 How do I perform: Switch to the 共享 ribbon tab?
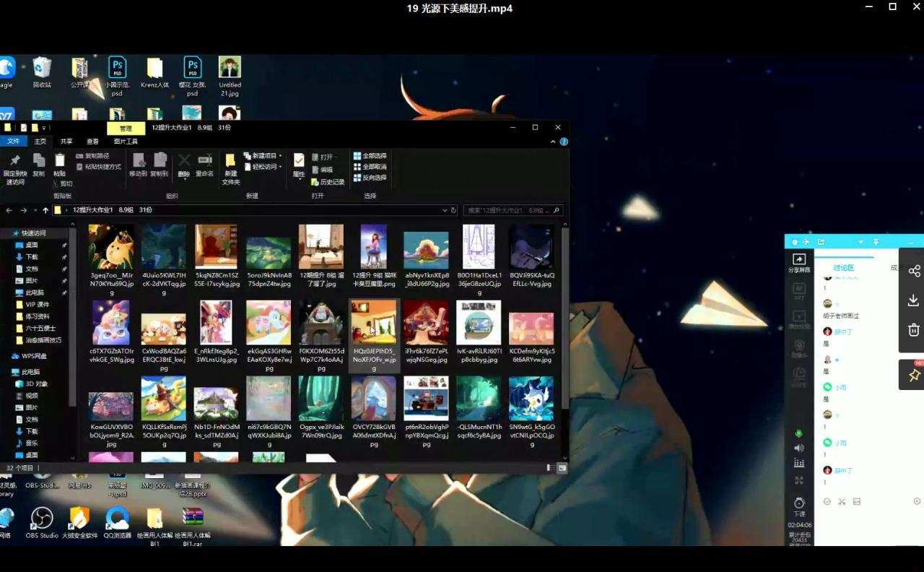click(66, 142)
